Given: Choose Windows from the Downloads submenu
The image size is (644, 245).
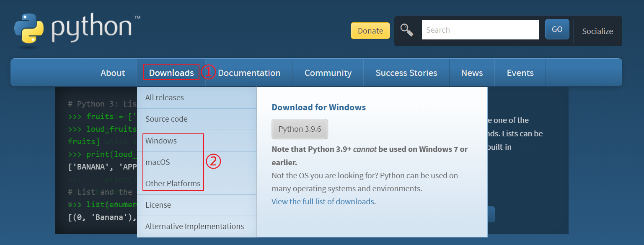Looking at the screenshot, I should (161, 141).
